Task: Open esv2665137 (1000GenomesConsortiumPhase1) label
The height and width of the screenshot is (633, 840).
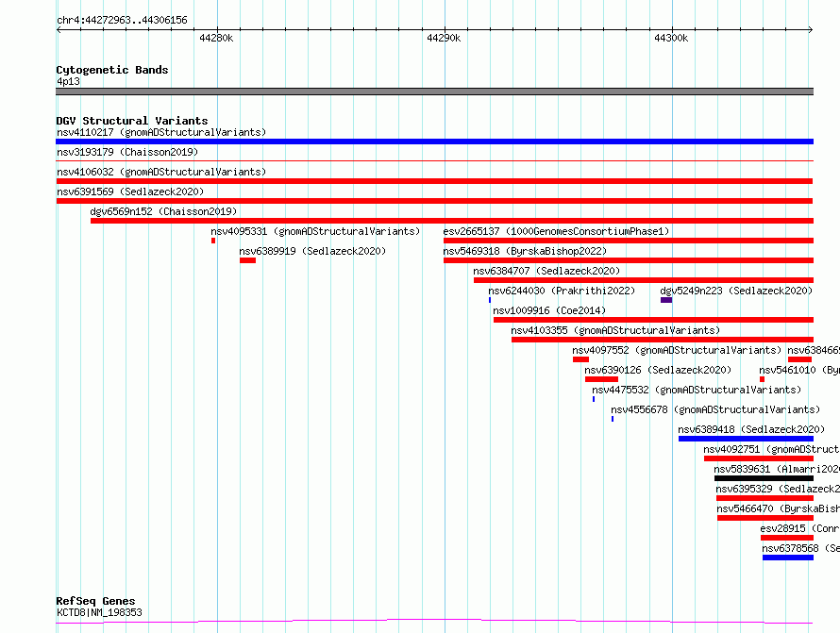Action: coord(556,231)
